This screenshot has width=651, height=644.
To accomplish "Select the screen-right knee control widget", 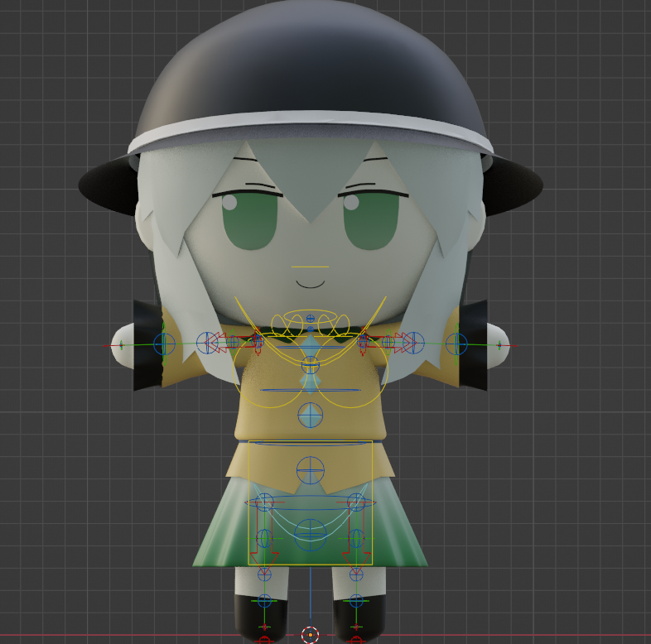I will (356, 539).
